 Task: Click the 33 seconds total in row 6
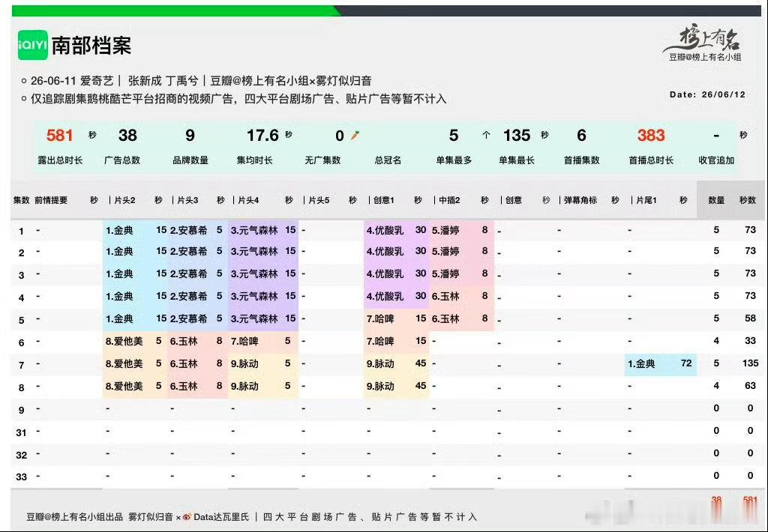pyautogui.click(x=750, y=341)
